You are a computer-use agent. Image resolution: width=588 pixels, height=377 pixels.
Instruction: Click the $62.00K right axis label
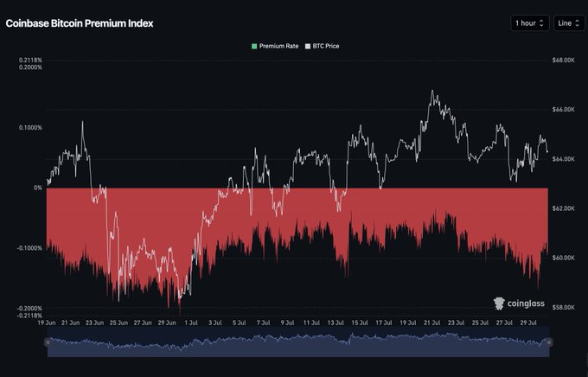tap(563, 208)
